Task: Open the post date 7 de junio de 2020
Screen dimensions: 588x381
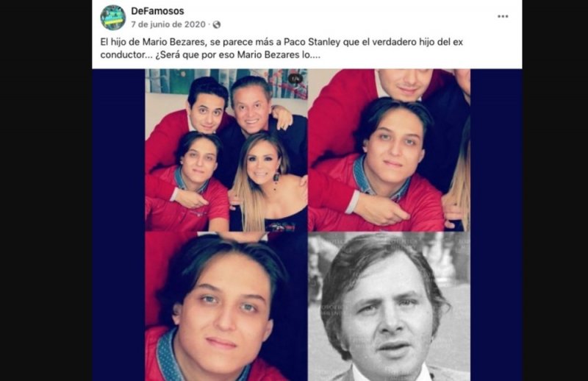Action: click(168, 24)
